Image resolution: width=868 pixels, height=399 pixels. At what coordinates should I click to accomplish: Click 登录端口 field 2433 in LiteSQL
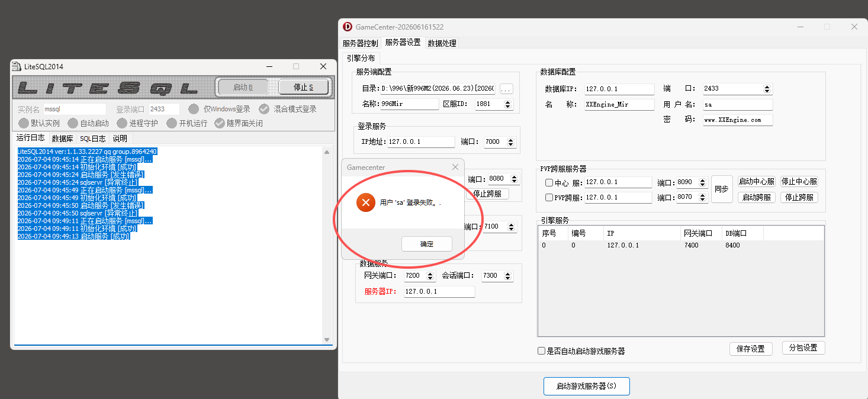pyautogui.click(x=163, y=110)
